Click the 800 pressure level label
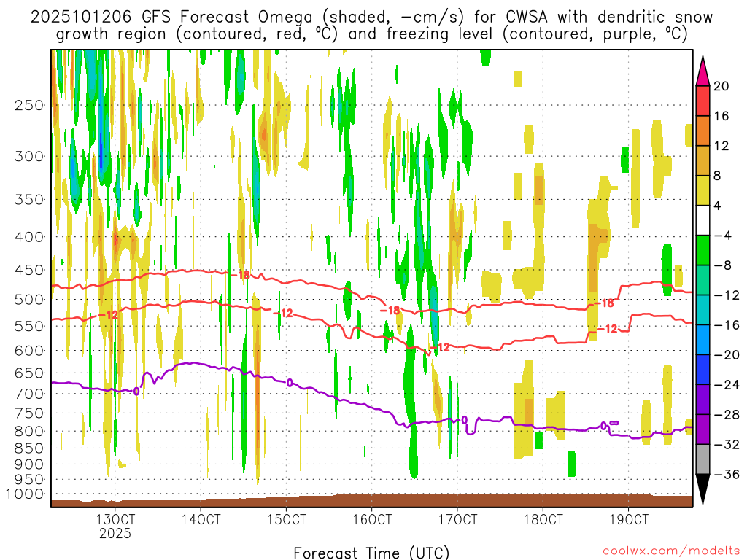The height and width of the screenshot is (560, 747). 29,432
